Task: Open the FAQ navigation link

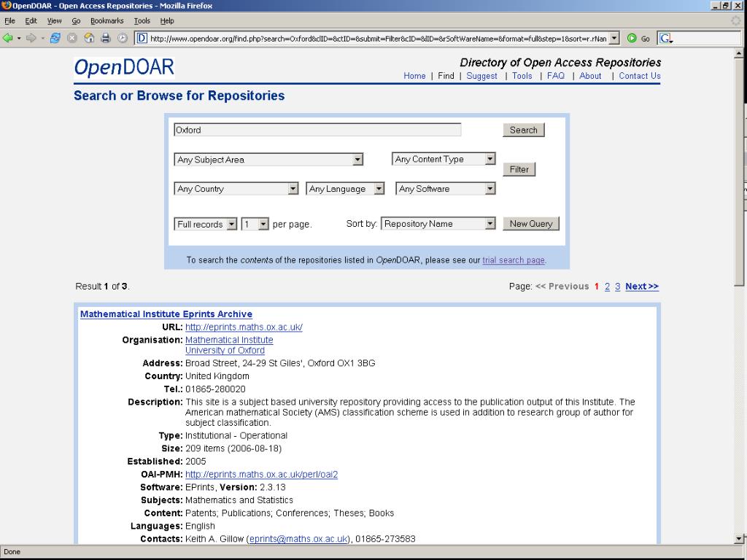Action: (x=555, y=76)
